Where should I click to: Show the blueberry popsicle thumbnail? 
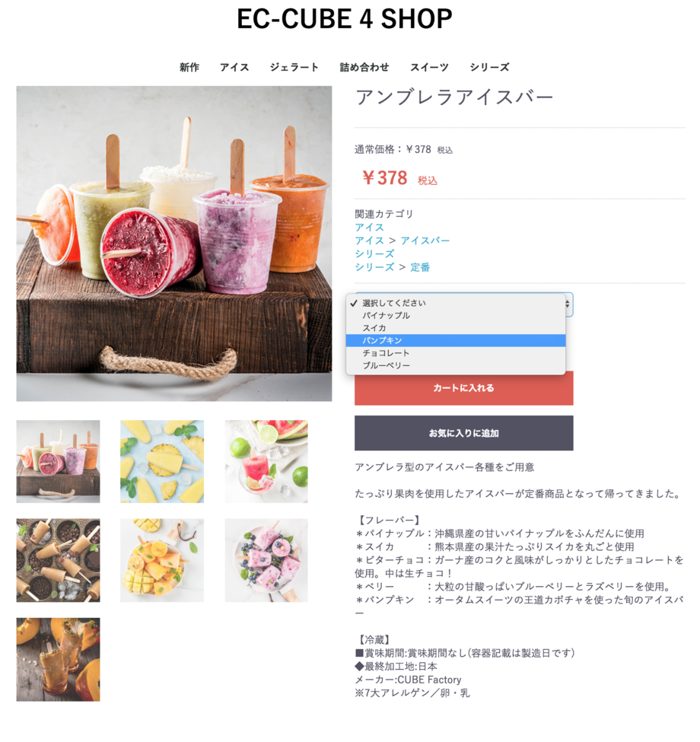click(266, 560)
